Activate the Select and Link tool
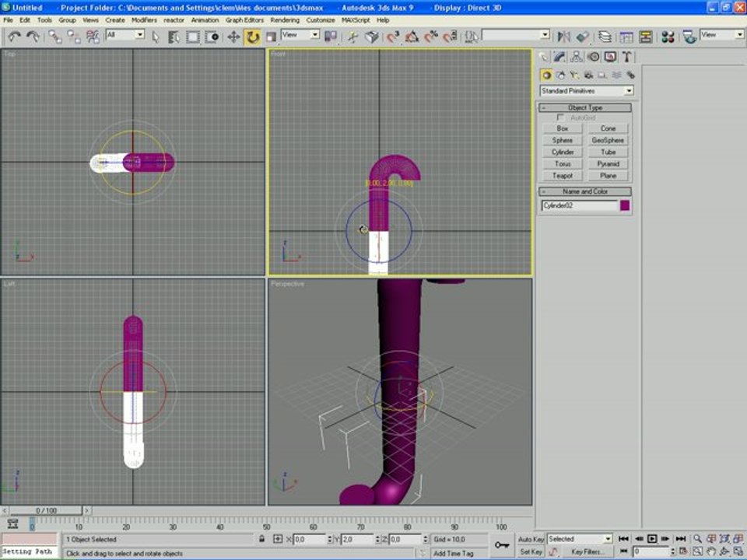 tap(54, 37)
